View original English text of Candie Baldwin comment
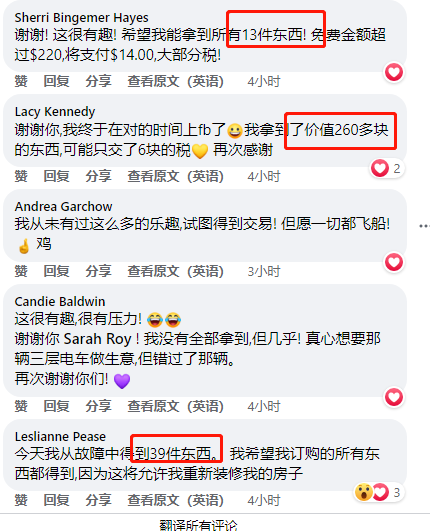This screenshot has height=531, width=430. pyautogui.click(x=175, y=406)
